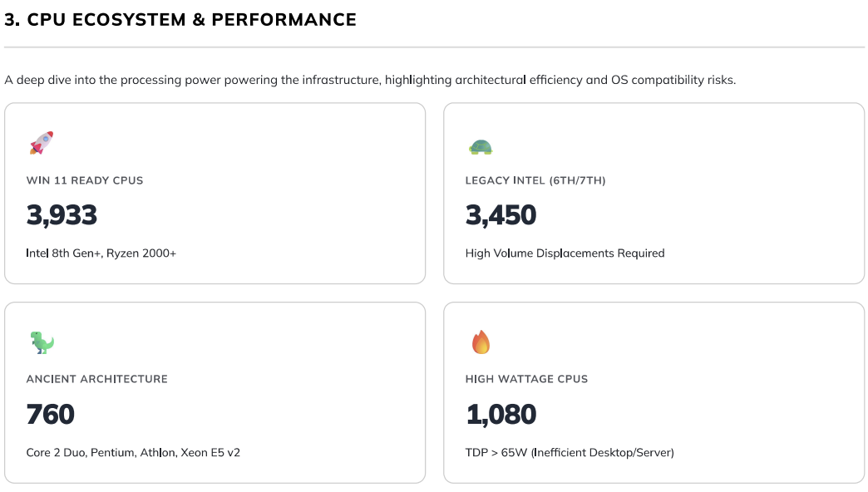
Task: Click the turtle icon
Action: click(x=481, y=147)
